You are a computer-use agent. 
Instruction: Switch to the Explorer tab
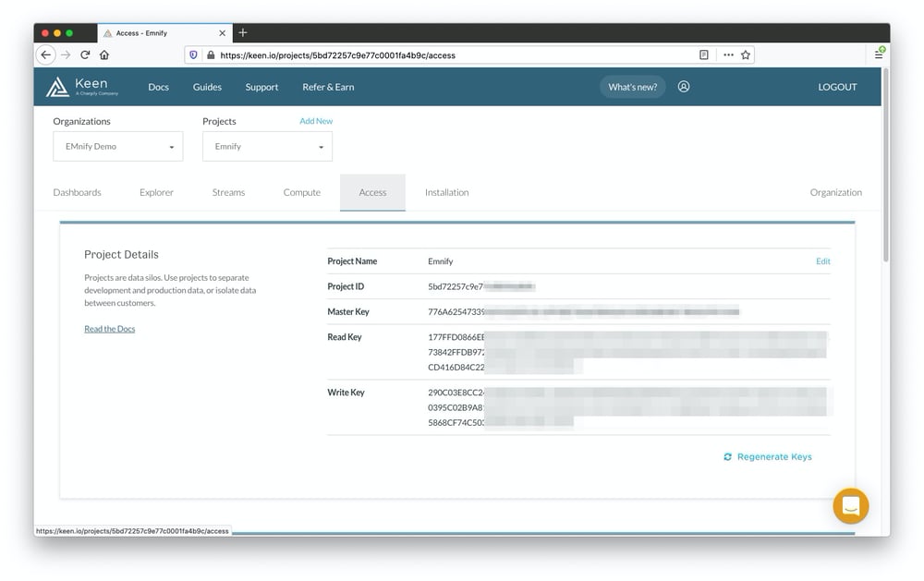point(157,192)
